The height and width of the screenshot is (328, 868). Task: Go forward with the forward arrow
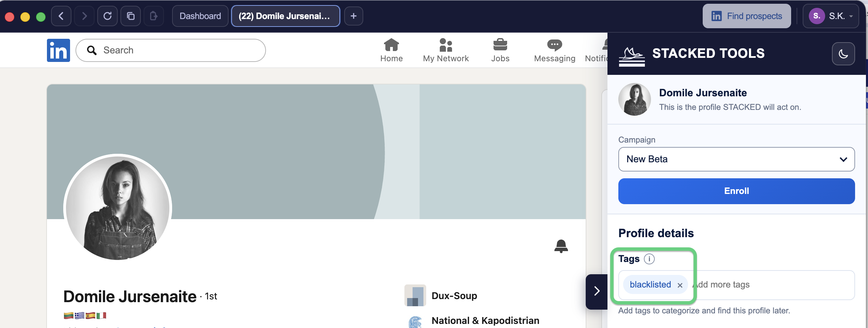[84, 16]
